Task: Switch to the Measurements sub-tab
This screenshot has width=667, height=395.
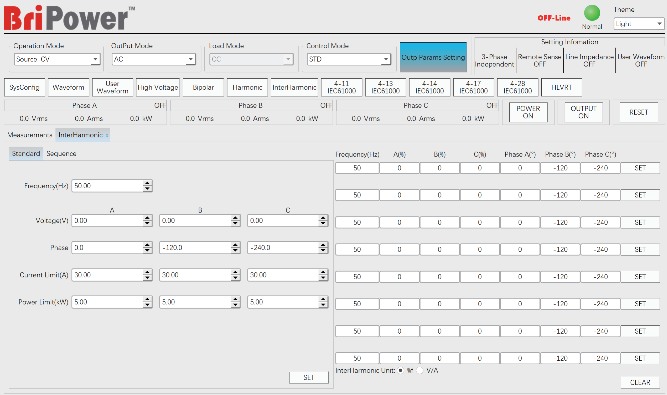Action: (x=29, y=135)
